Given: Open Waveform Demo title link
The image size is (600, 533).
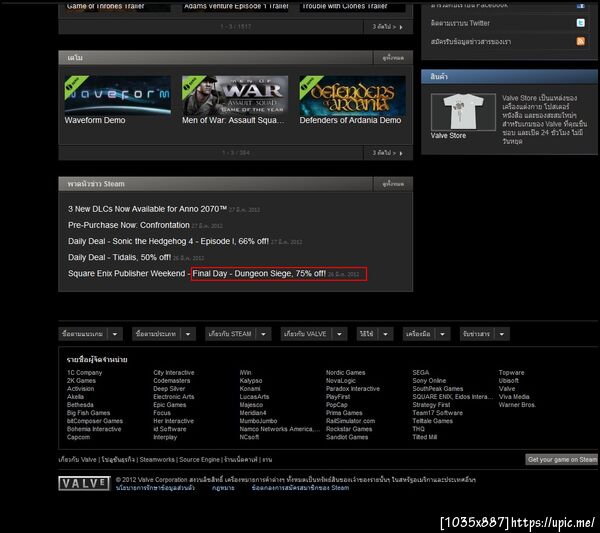Looking at the screenshot, I should (95, 120).
